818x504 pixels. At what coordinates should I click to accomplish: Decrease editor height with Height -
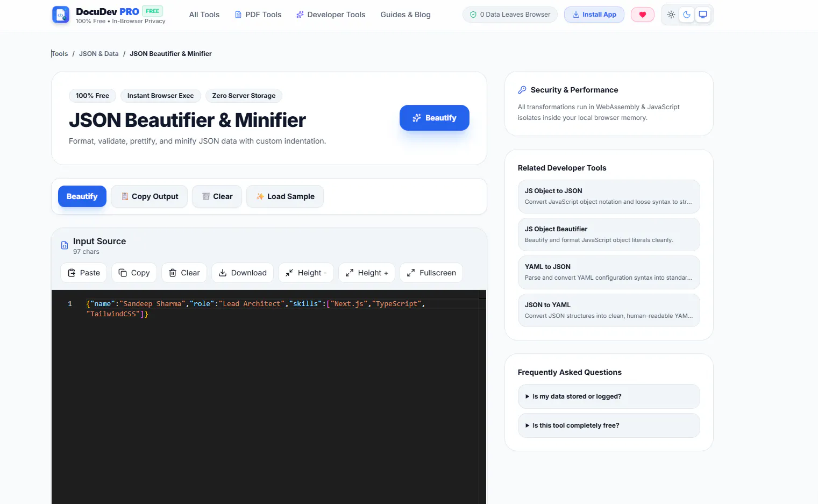[x=306, y=273]
